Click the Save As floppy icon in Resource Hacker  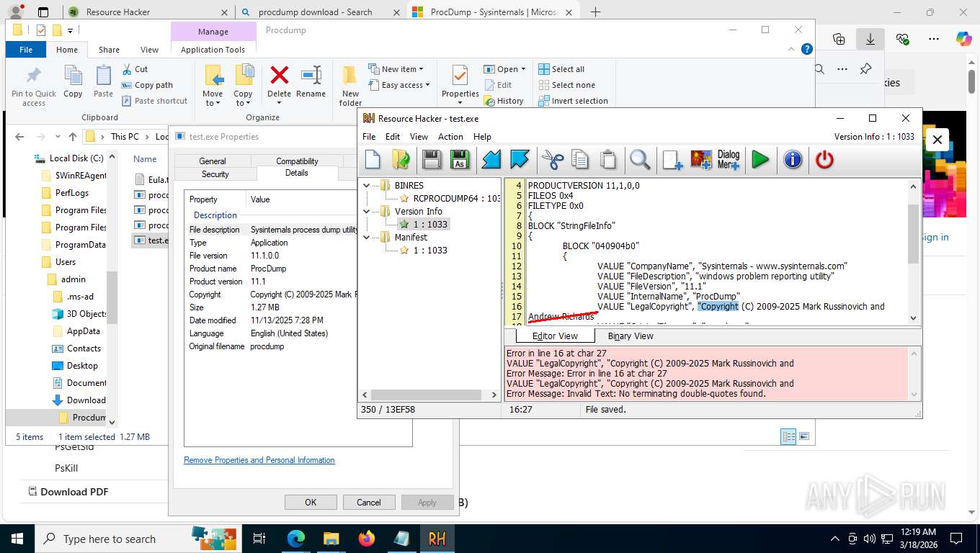pos(459,159)
